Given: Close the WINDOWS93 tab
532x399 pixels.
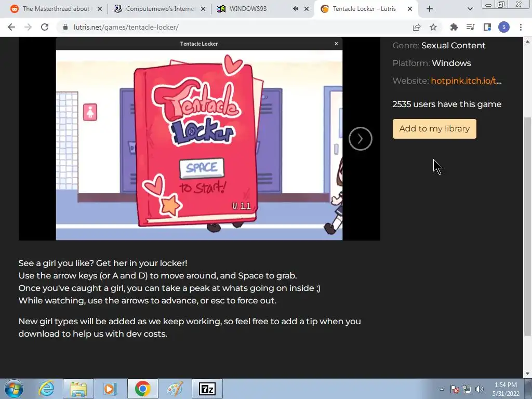Looking at the screenshot, I should coord(307,9).
